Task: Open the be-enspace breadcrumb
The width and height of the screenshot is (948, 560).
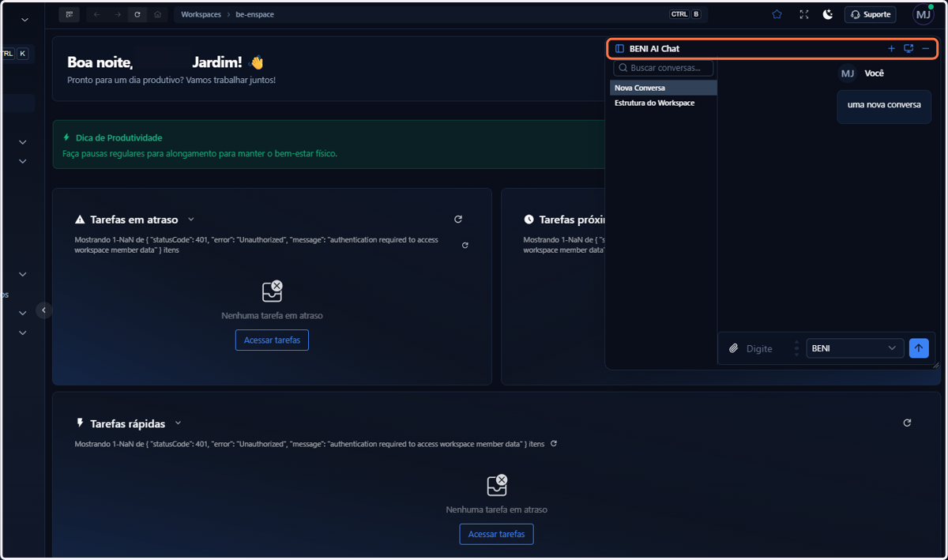Action: point(255,14)
